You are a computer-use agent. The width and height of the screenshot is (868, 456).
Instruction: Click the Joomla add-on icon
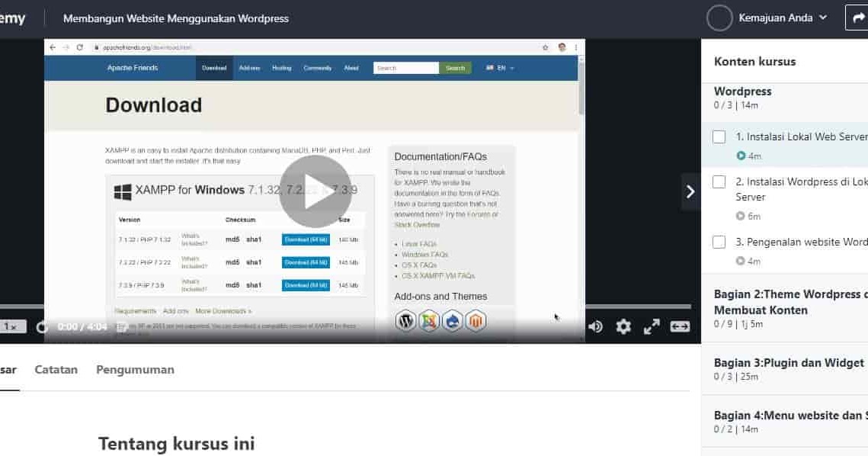pos(429,321)
